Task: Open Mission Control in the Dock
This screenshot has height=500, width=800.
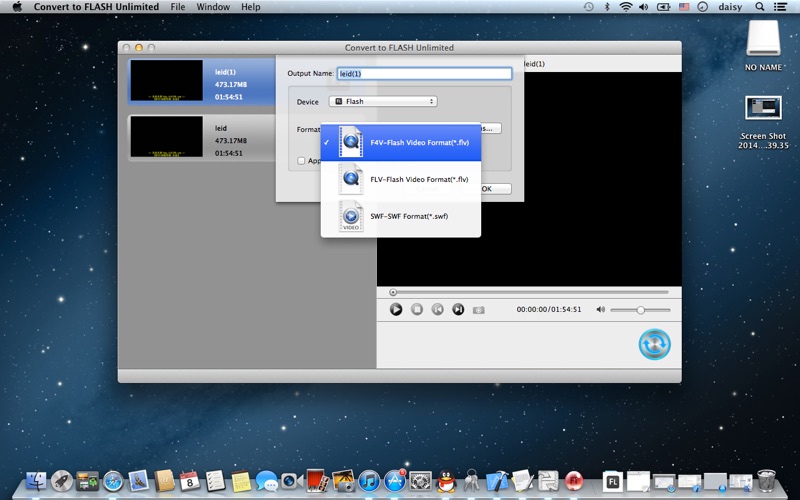Action: [87, 481]
